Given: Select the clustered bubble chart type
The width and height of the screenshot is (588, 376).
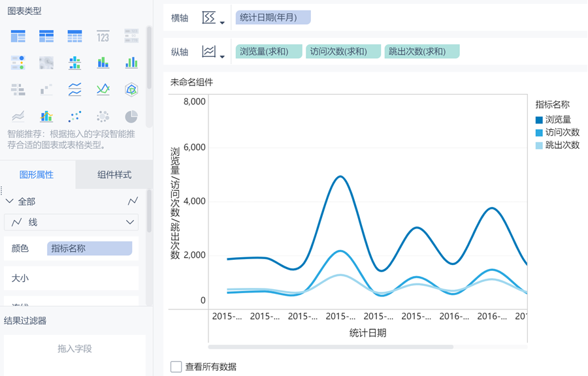Looking at the screenshot, I should (103, 116).
